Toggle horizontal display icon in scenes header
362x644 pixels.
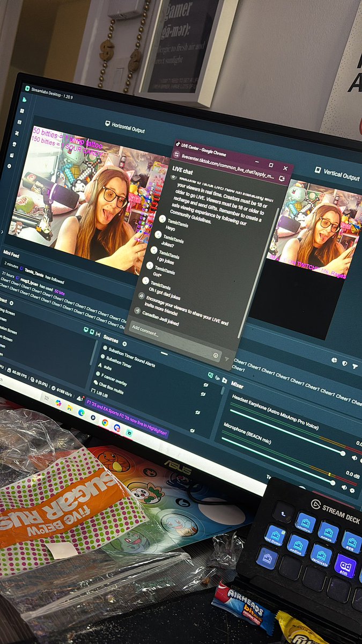tap(86, 330)
